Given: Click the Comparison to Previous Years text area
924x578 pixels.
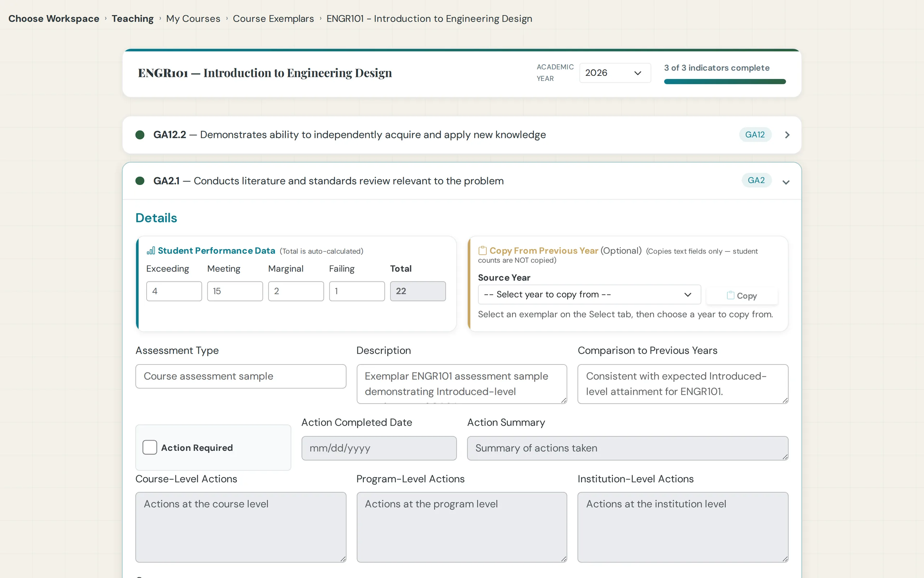Looking at the screenshot, I should pyautogui.click(x=683, y=384).
